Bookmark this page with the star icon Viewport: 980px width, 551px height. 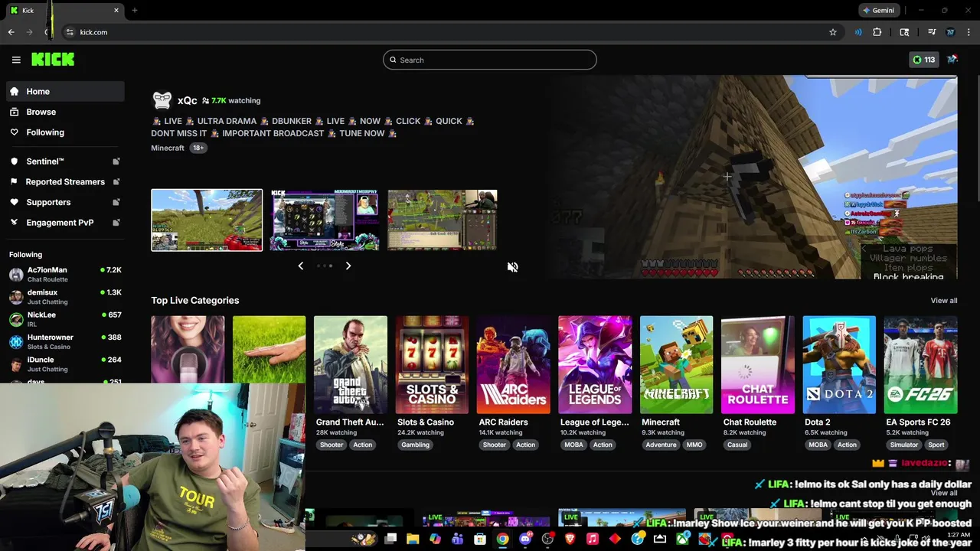(833, 32)
